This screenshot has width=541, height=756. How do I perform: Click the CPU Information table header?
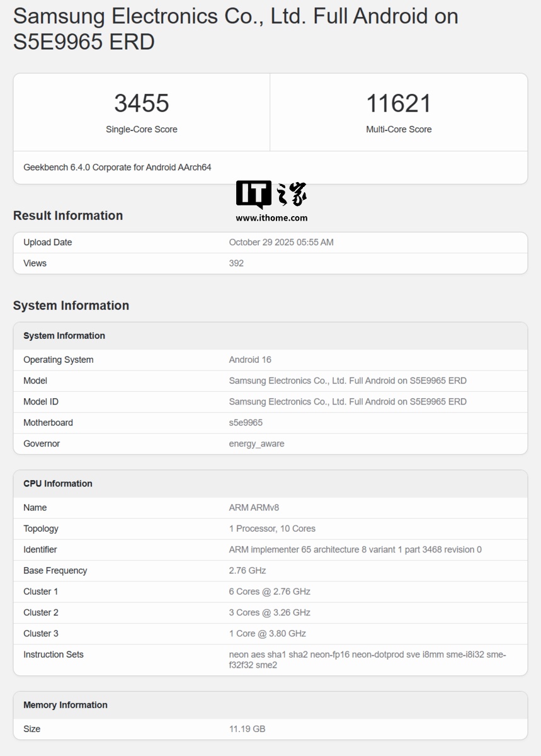[x=58, y=484]
